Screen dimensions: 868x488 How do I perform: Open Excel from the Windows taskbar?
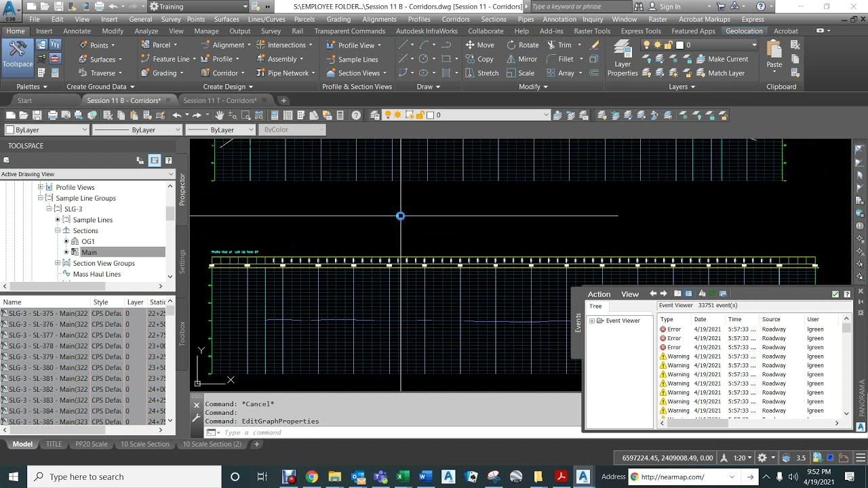click(402, 476)
